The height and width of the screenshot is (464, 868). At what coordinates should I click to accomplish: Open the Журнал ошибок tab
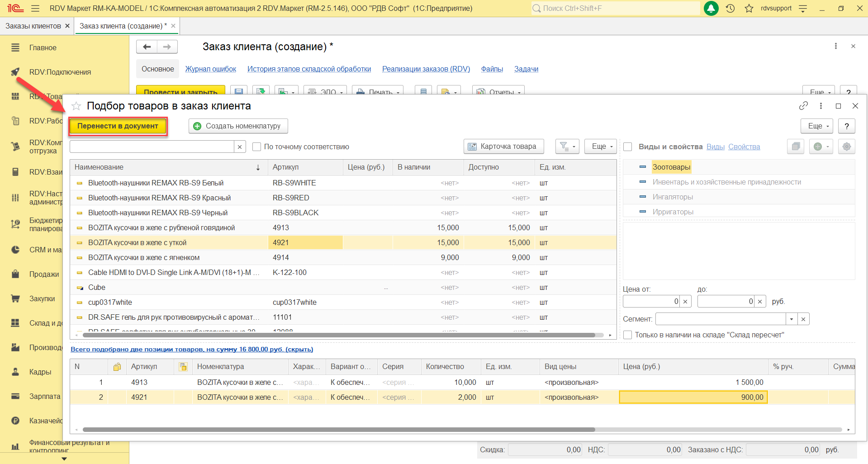(210, 69)
